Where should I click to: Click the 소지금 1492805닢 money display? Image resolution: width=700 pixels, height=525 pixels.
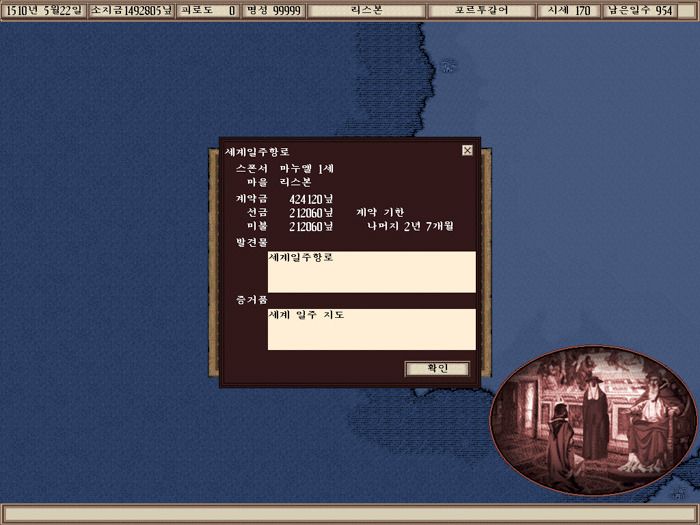pyautogui.click(x=131, y=10)
